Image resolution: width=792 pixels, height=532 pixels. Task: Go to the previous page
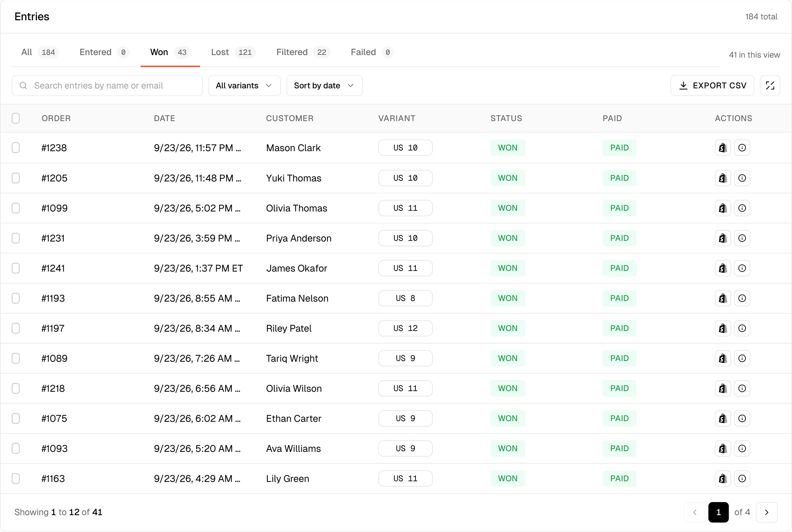695,512
